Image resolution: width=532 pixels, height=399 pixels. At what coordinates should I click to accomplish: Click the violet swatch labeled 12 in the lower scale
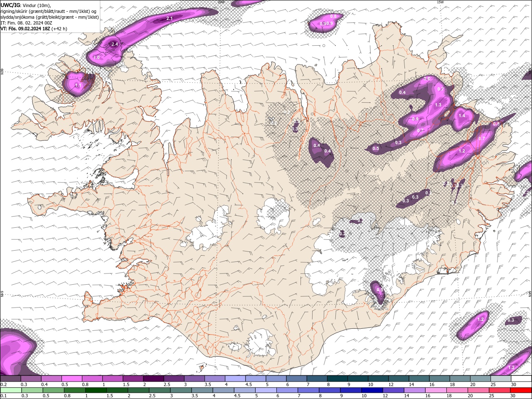tap(393, 390)
